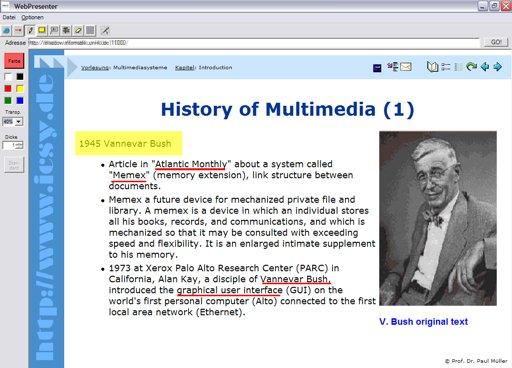Open the Optionen menu
The height and width of the screenshot is (368, 512).
[x=32, y=17]
